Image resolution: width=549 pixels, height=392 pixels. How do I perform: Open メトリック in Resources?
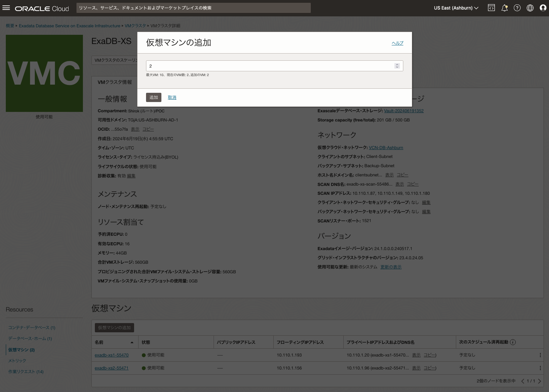(17, 361)
